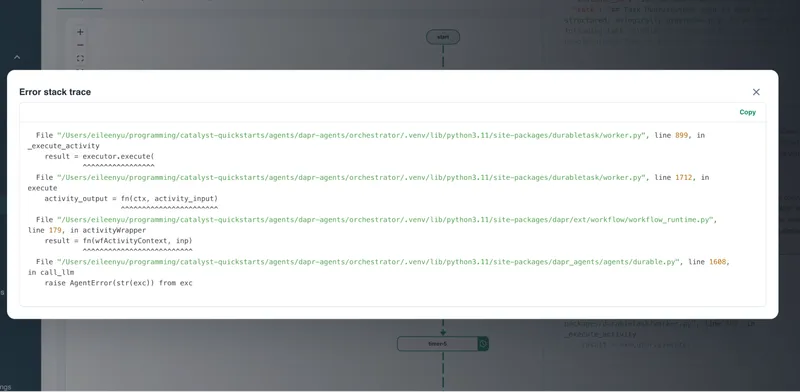The height and width of the screenshot is (392, 800).
Task: Zoom out on the workflow canvas
Action: point(80,45)
